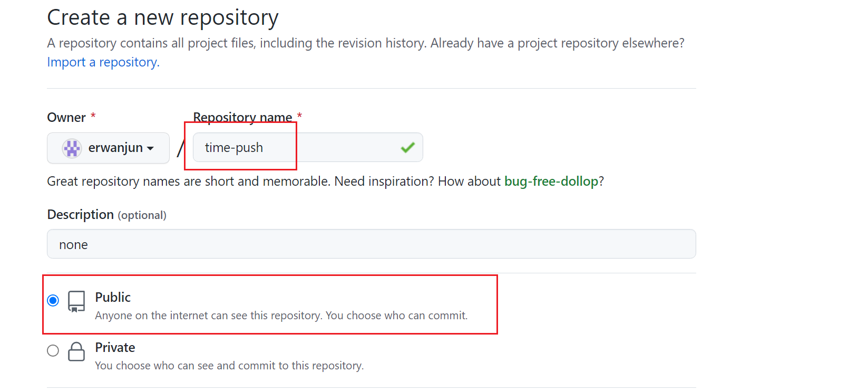Click the Private option label

pos(115,347)
